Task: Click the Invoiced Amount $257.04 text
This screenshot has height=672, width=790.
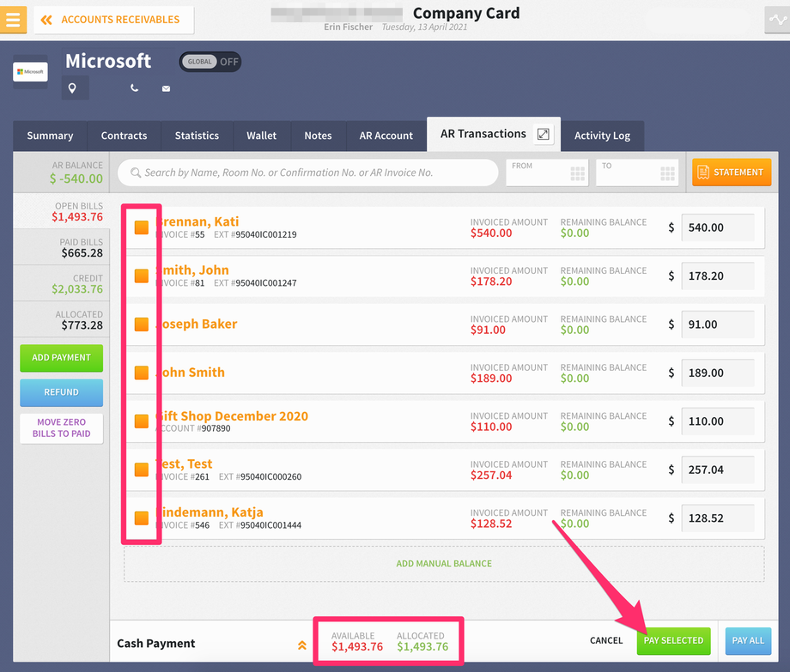Action: click(x=491, y=475)
